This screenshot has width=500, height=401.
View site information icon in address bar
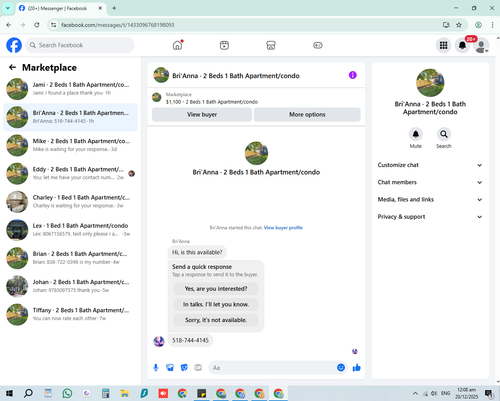point(54,25)
